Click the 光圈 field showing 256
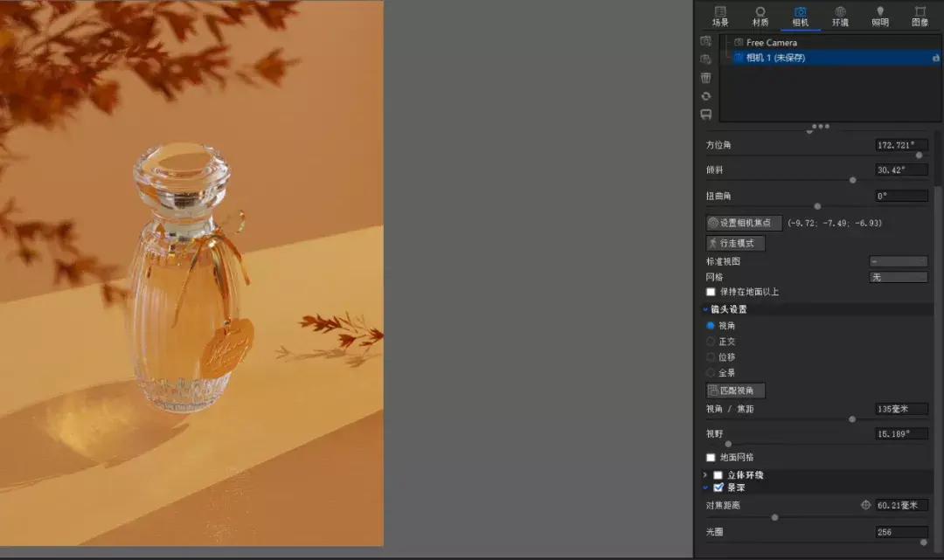The image size is (944, 560). click(901, 532)
